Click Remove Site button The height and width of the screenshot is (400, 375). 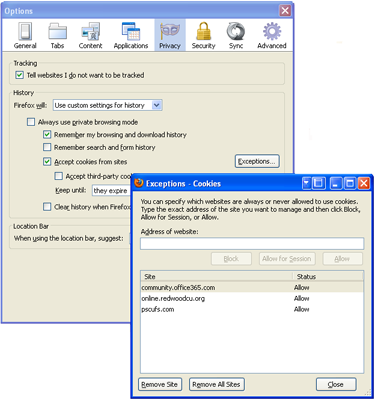(160, 384)
